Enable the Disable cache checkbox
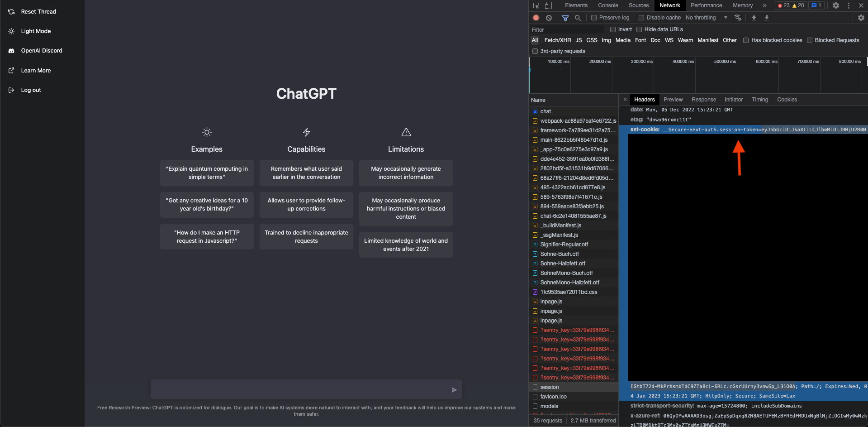The width and height of the screenshot is (868, 427). pyautogui.click(x=641, y=18)
